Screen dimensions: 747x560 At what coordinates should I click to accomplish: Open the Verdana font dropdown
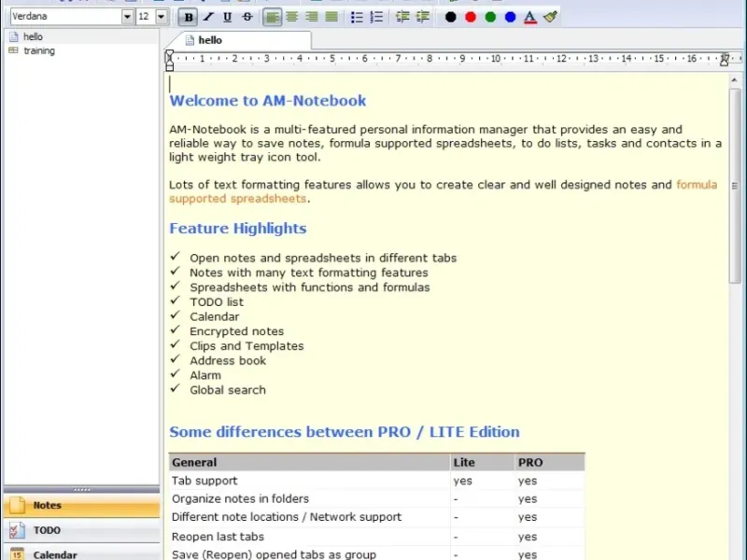127,17
